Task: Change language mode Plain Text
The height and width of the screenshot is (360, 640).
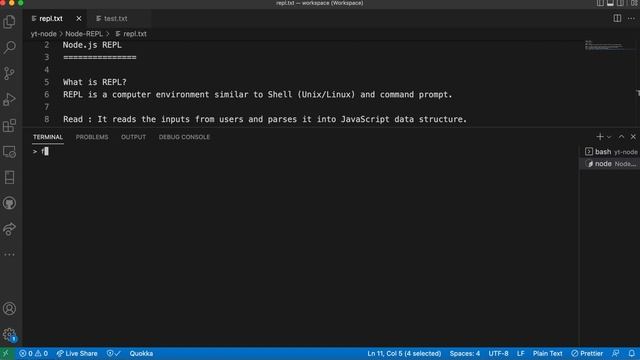Action: tap(547, 353)
